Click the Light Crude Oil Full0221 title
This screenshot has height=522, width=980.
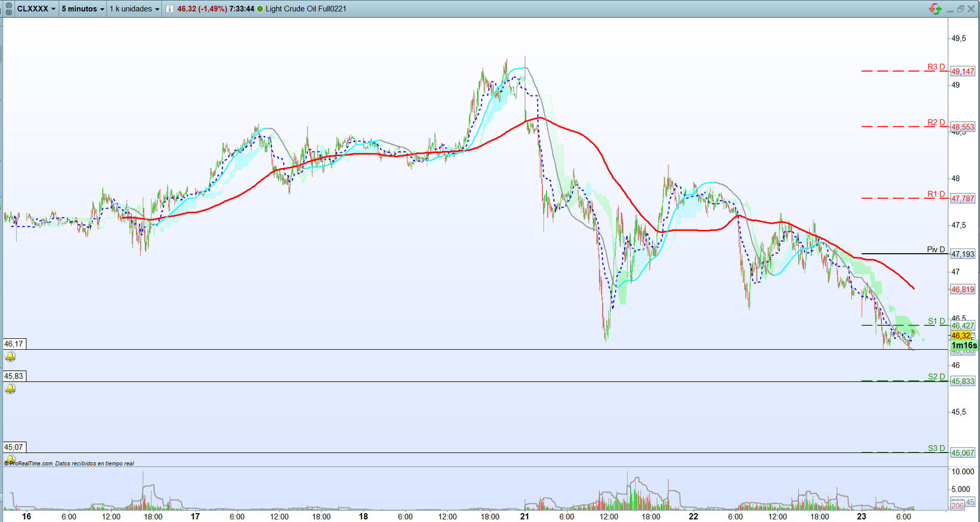coord(306,9)
